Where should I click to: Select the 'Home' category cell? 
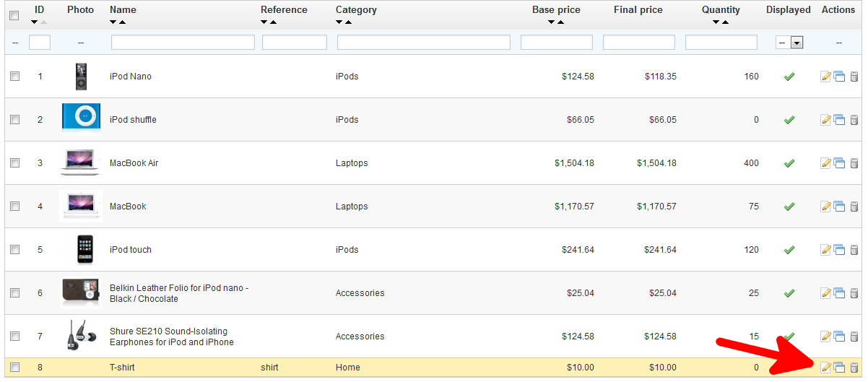348,368
